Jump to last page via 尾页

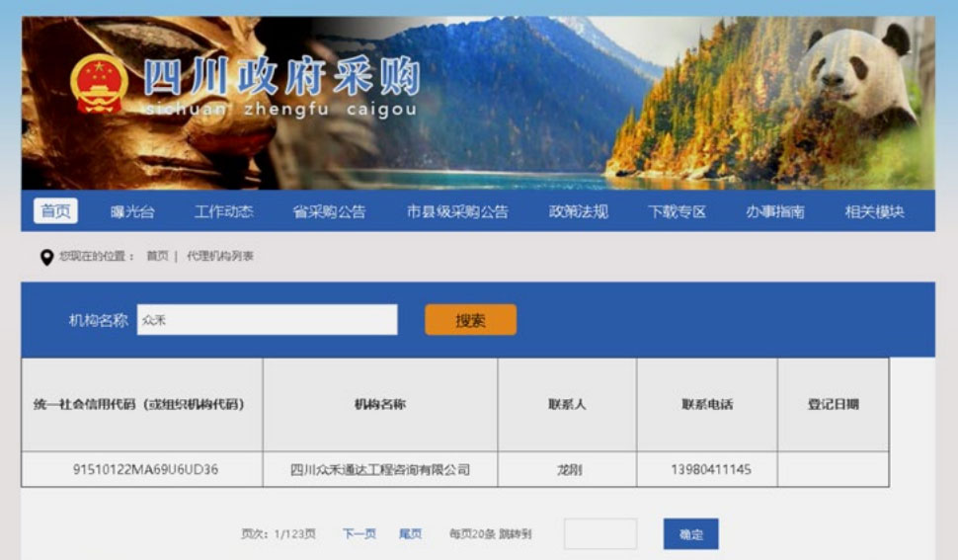point(410,534)
